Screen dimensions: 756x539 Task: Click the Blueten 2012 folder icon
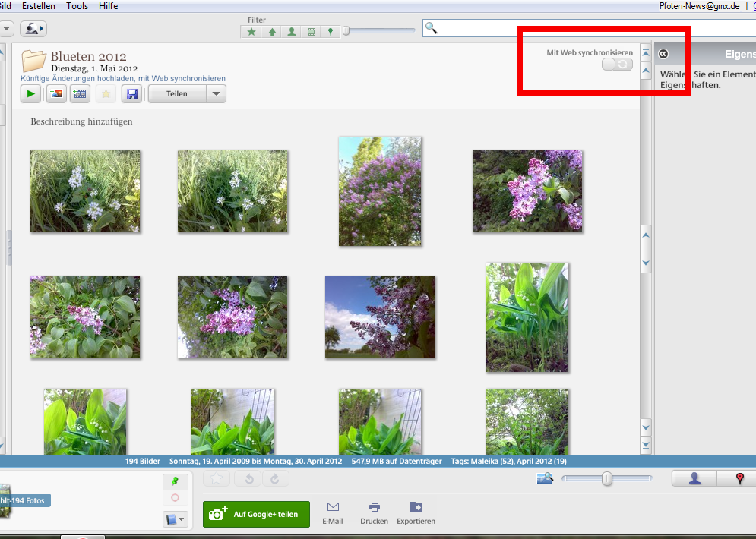pyautogui.click(x=33, y=61)
